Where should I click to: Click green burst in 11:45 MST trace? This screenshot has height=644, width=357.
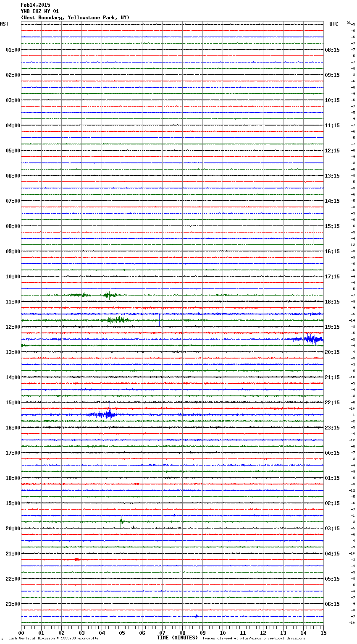click(118, 320)
